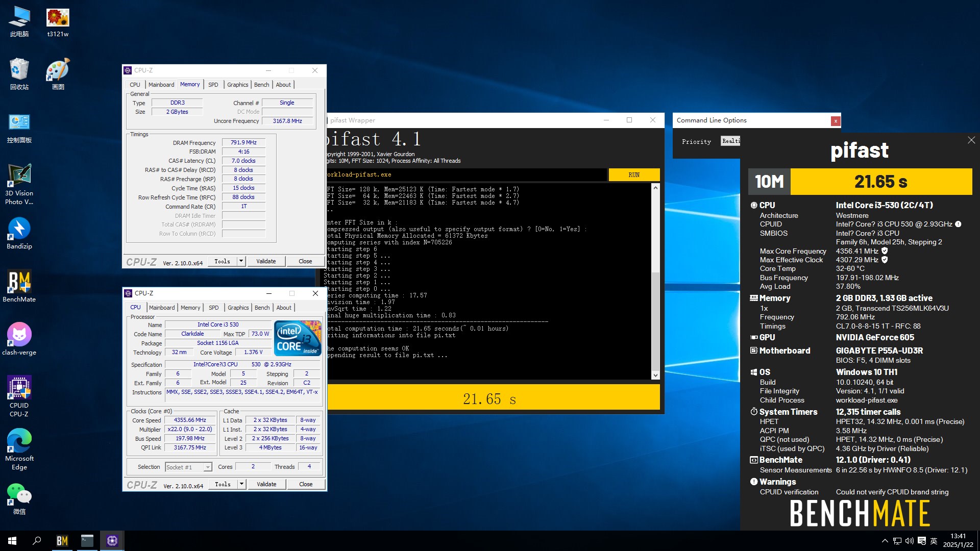Show hidden tray icons chevron
The height and width of the screenshot is (551, 980).
point(885,541)
